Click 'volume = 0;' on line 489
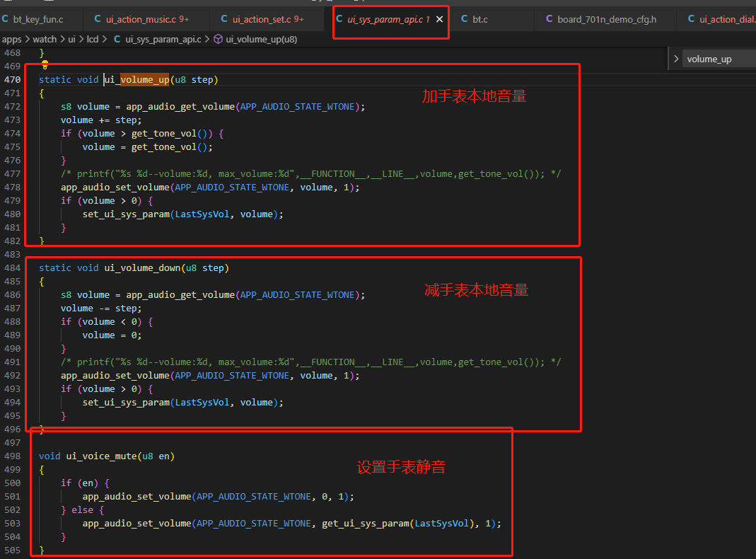 click(112, 335)
